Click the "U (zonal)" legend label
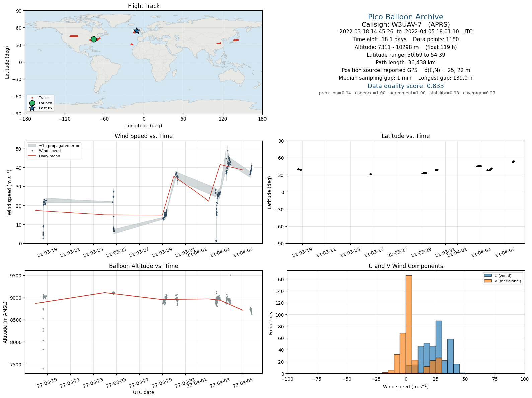Image resolution: width=532 pixels, height=398 pixels. [503, 276]
